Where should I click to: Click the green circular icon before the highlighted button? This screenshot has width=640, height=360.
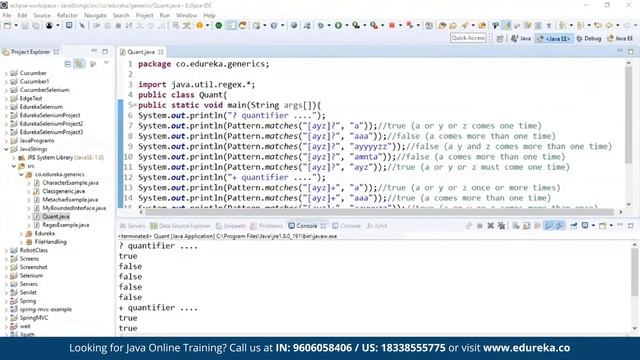(219, 25)
